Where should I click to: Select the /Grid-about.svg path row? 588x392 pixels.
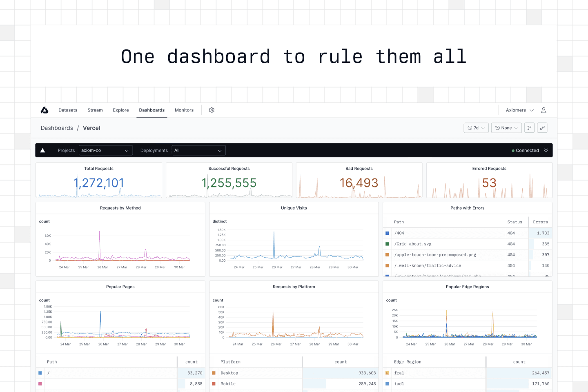click(413, 244)
